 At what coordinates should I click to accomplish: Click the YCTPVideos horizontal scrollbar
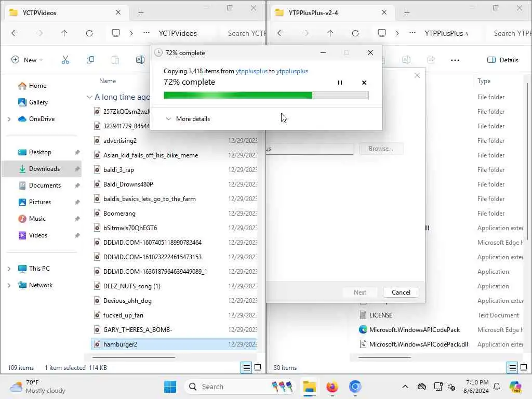tap(134, 357)
